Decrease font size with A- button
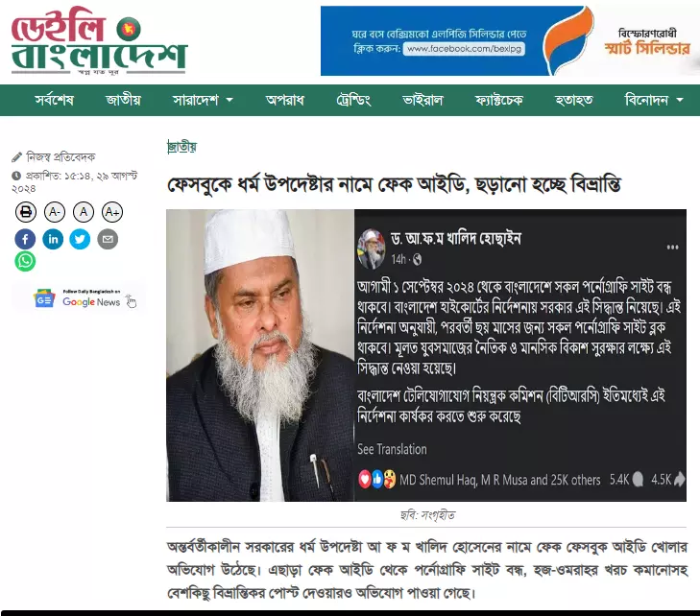This screenshot has width=700, height=616. 55,212
